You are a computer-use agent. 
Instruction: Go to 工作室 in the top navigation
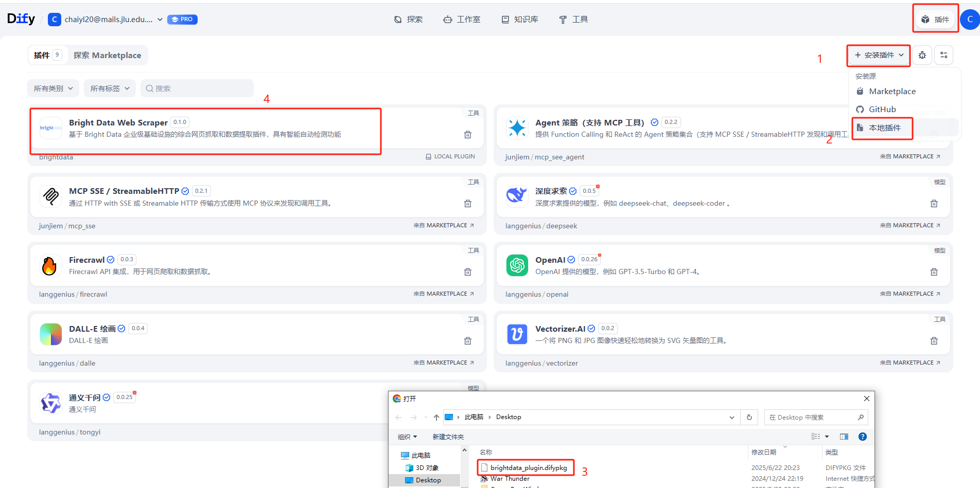pos(462,20)
